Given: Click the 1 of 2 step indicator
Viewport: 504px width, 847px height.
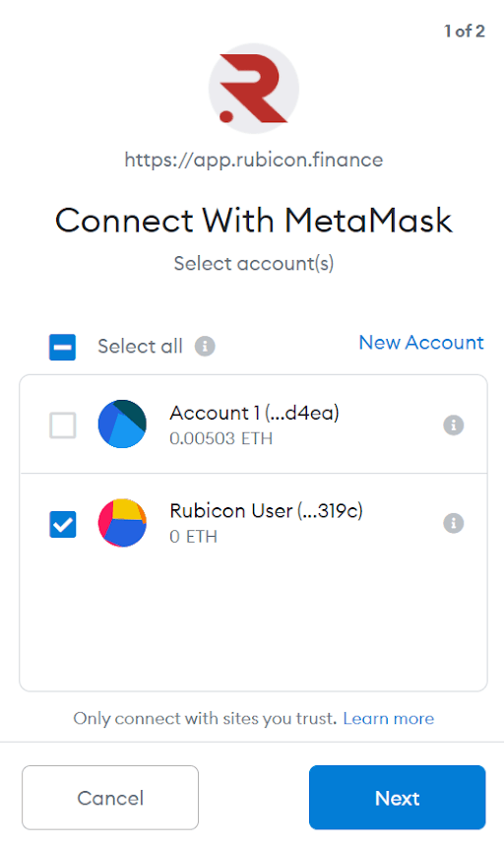Looking at the screenshot, I should coord(464,32).
